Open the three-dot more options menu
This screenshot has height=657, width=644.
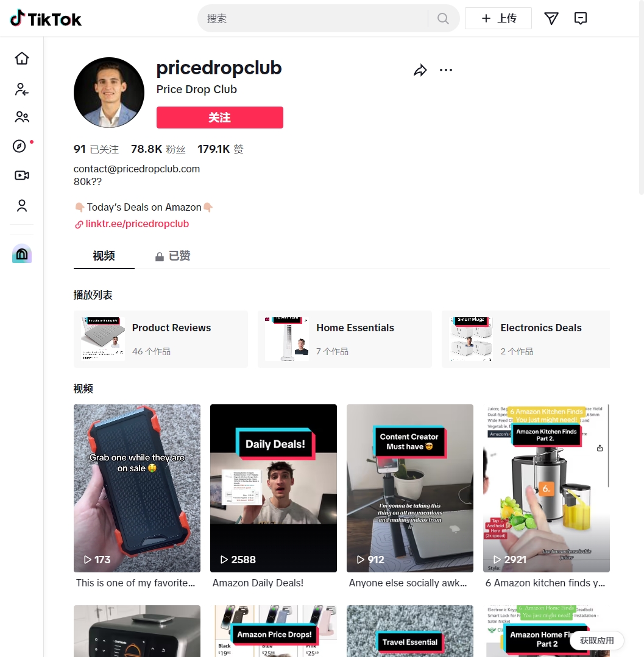[x=446, y=70]
